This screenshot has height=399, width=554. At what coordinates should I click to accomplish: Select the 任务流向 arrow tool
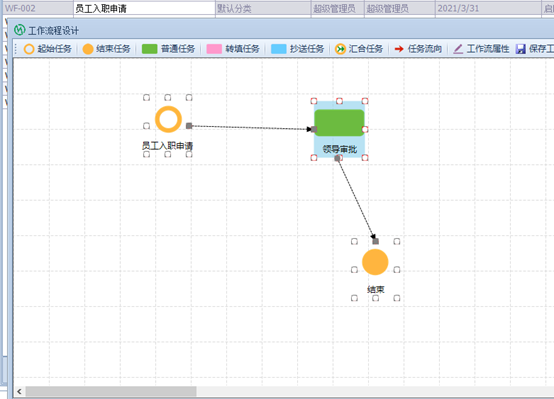(x=418, y=49)
